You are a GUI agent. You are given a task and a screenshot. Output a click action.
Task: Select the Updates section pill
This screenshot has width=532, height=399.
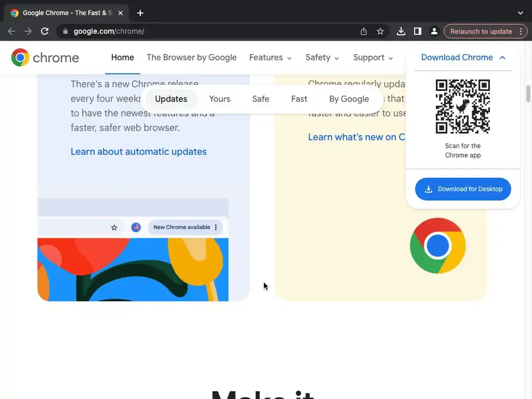coord(171,99)
